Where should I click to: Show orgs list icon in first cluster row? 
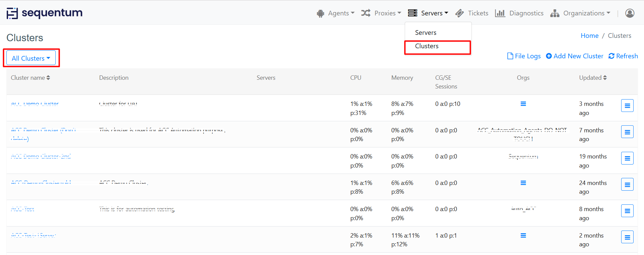coord(523,104)
